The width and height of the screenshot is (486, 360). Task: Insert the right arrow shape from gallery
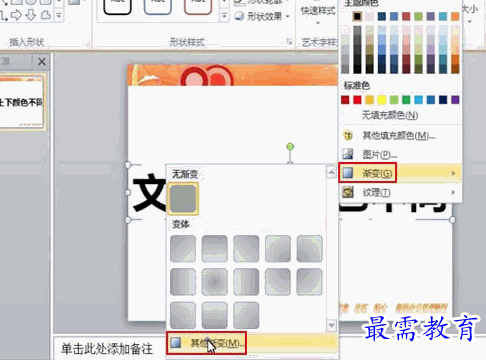pos(16,15)
